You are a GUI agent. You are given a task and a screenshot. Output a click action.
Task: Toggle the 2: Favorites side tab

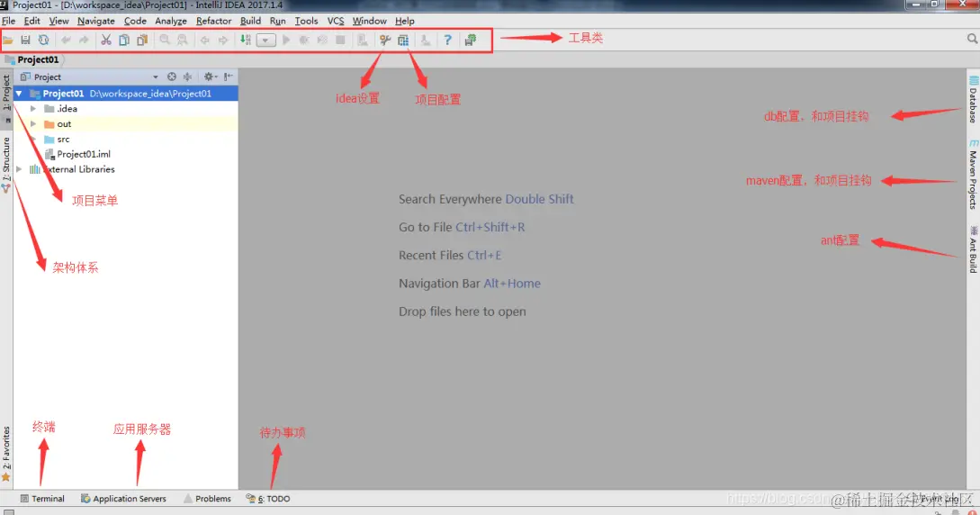pyautogui.click(x=6, y=453)
